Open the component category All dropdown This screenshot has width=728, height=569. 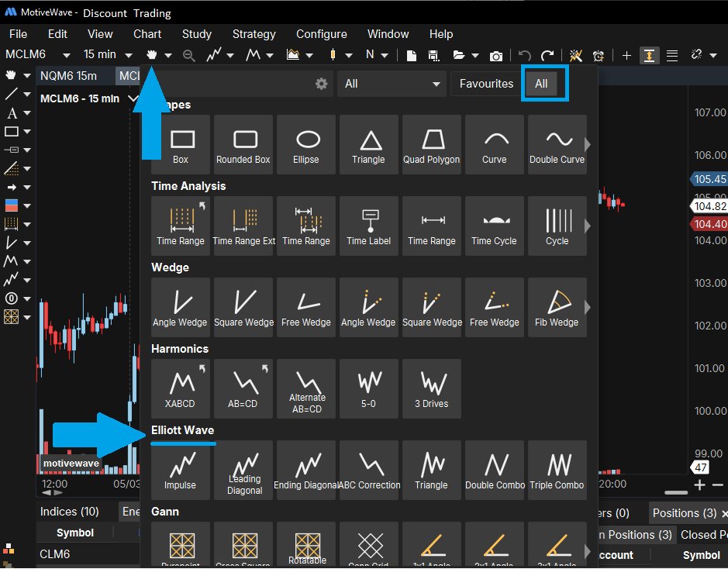[x=392, y=84]
